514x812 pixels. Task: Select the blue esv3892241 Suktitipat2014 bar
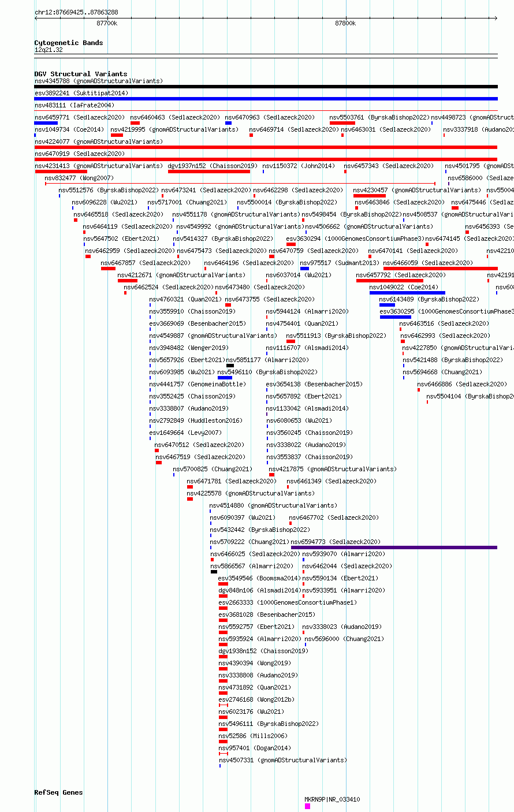[x=266, y=99]
